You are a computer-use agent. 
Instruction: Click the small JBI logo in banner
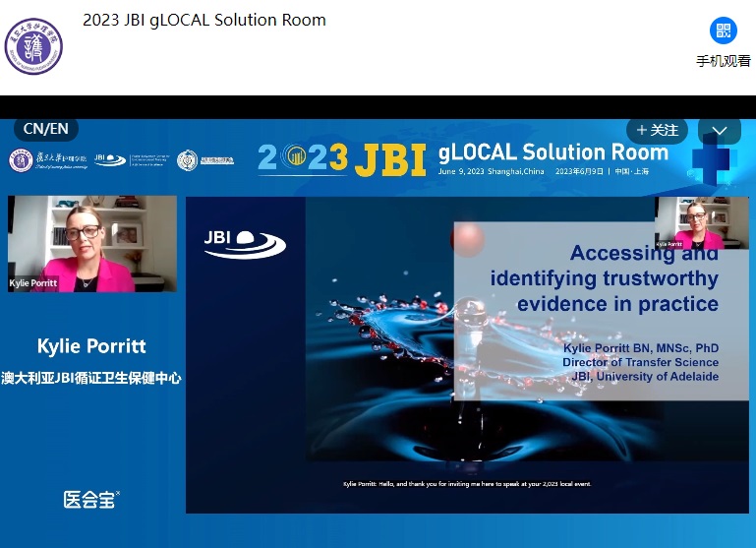(x=110, y=159)
